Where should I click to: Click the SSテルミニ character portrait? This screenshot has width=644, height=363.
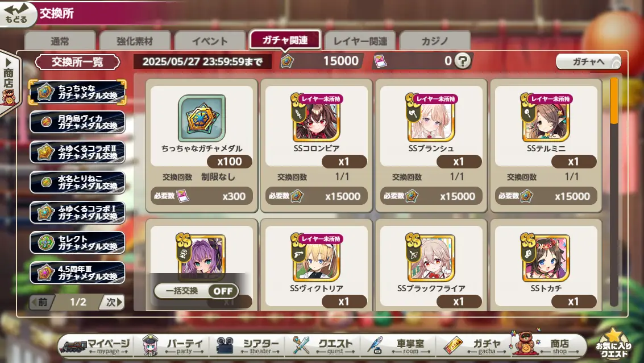pyautogui.click(x=546, y=118)
